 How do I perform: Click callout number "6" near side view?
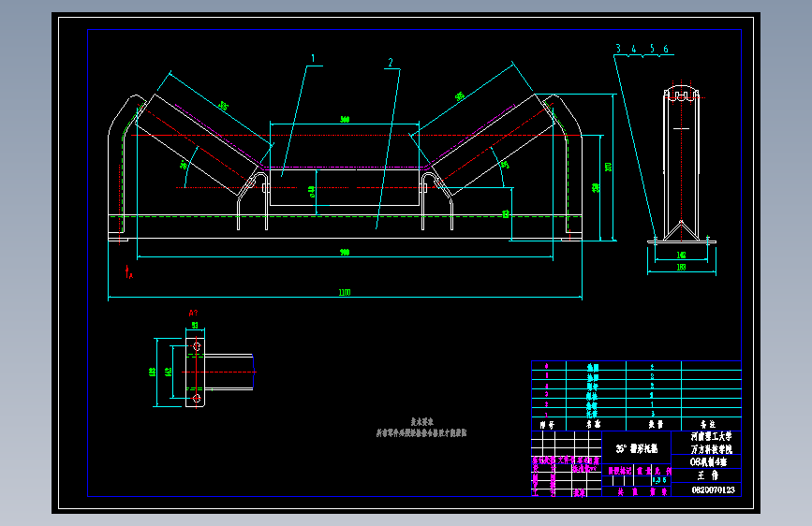click(666, 49)
